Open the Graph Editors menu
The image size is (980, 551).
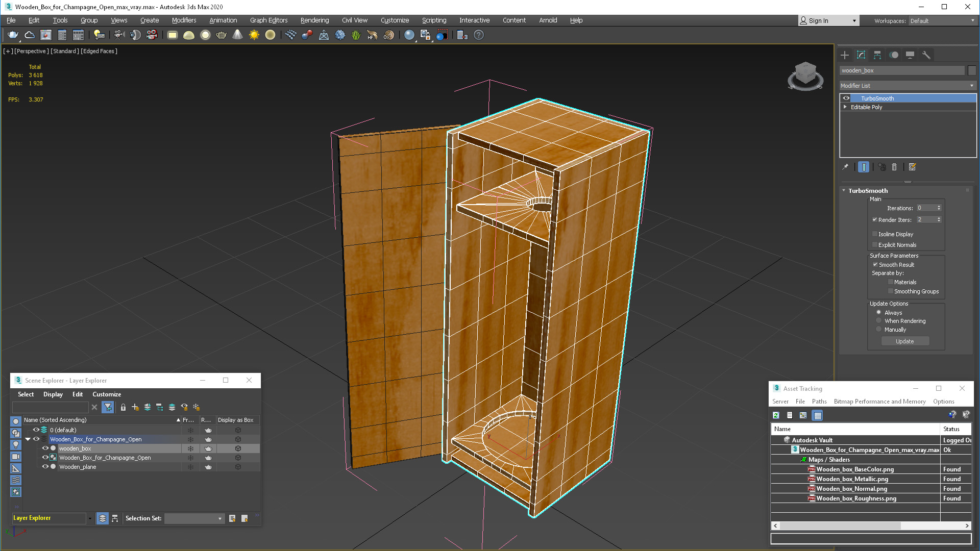[x=268, y=20]
